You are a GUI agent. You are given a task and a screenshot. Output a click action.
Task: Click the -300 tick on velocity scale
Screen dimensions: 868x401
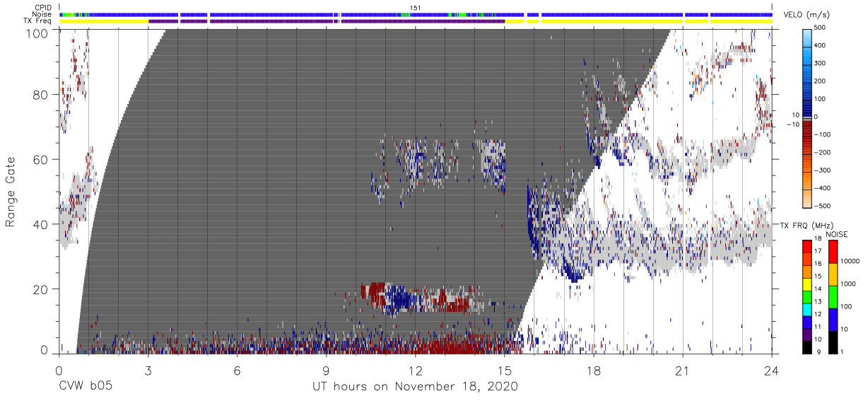824,170
